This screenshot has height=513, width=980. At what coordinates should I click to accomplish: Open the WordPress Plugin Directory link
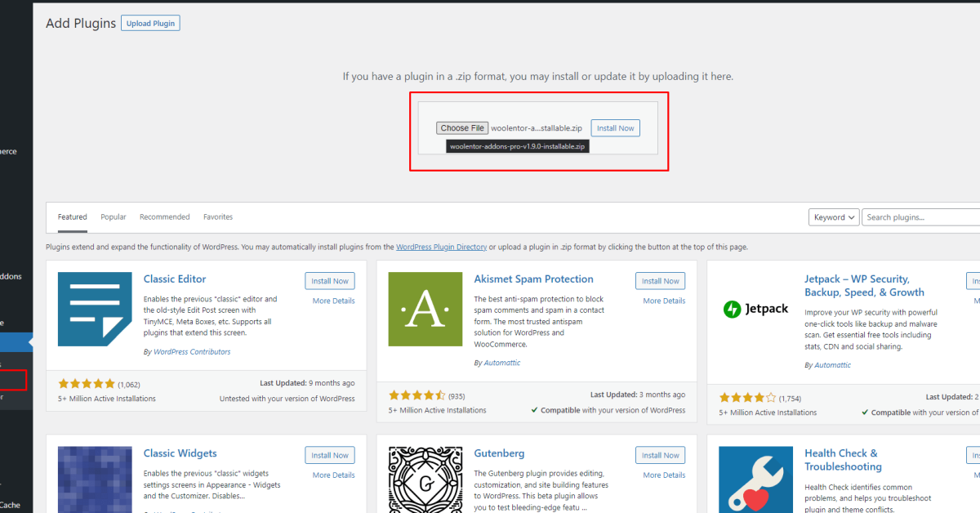[441, 246]
